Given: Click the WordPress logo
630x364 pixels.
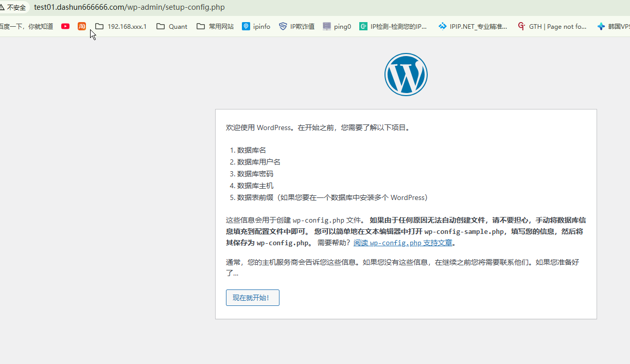Looking at the screenshot, I should coord(406,75).
